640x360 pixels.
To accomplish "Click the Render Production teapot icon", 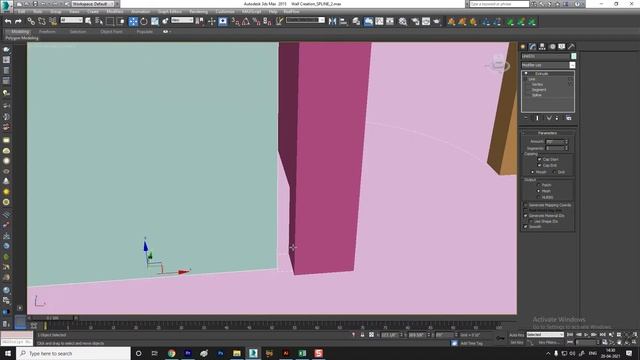I will (437, 21).
